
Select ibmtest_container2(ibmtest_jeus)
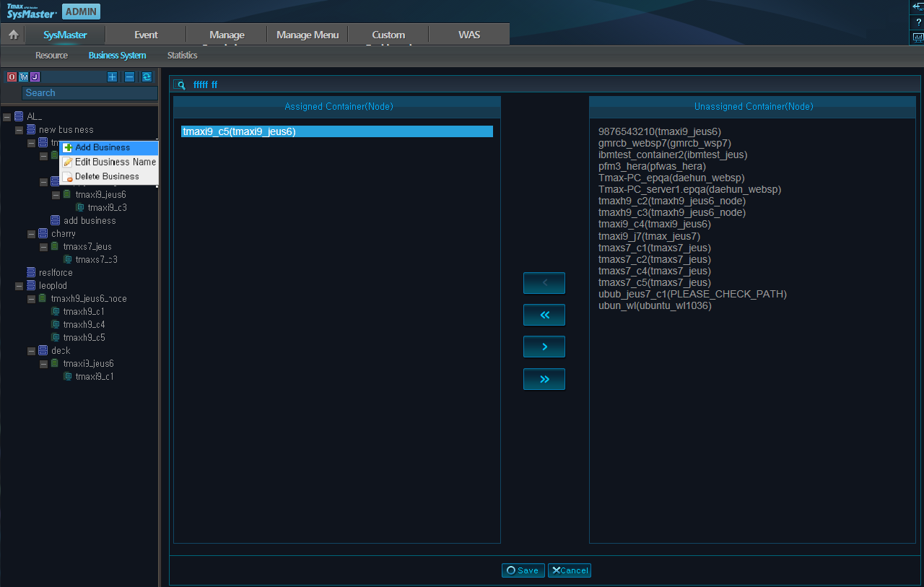[673, 155]
